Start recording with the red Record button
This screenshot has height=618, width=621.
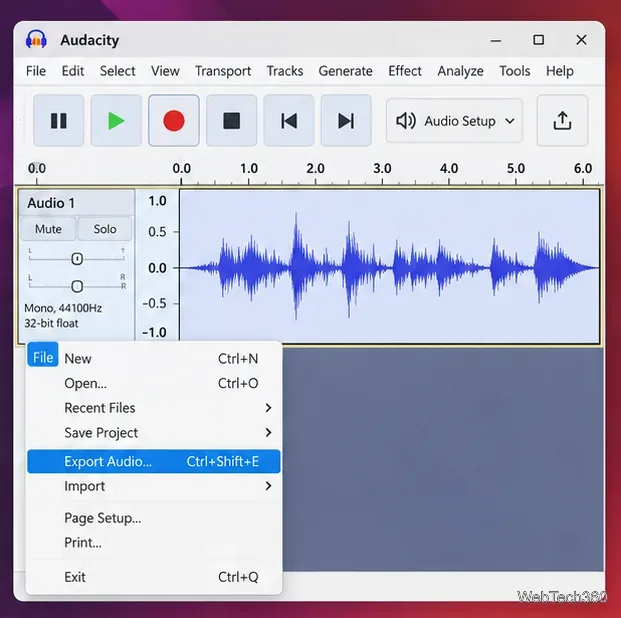coord(174,120)
